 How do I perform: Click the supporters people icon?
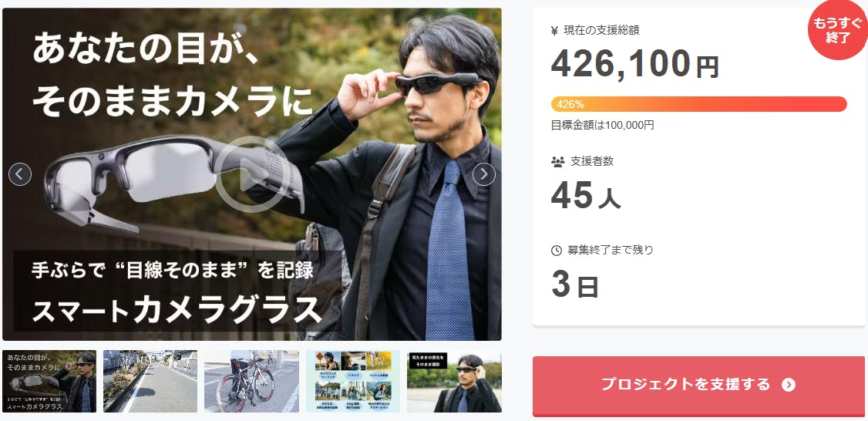pos(557,162)
